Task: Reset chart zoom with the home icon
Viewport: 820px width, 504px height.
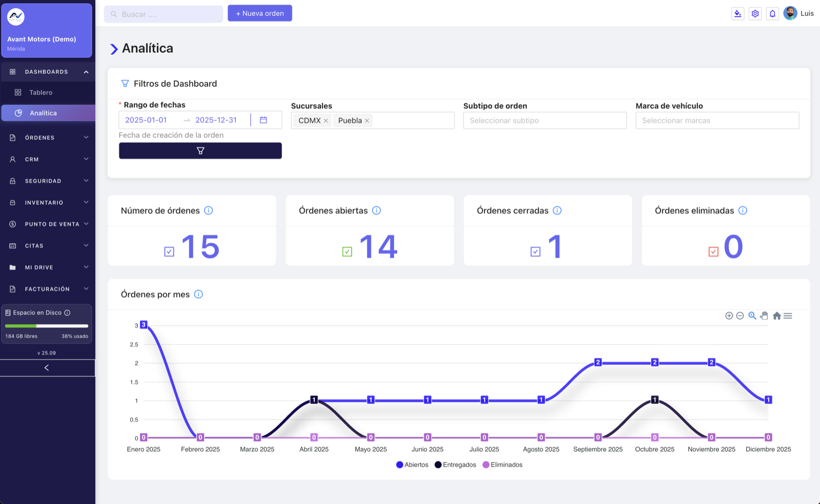Action: click(777, 316)
